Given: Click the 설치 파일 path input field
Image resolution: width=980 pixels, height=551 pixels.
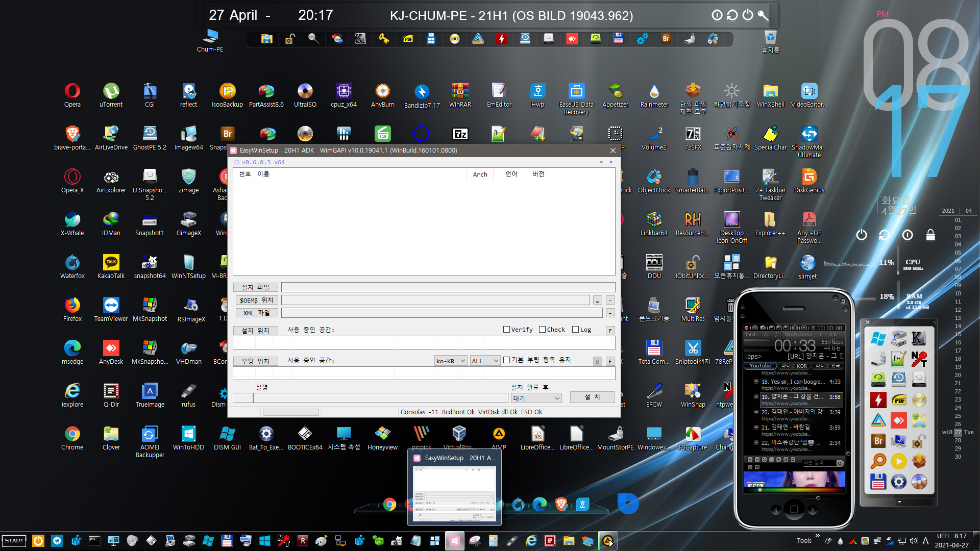Looking at the screenshot, I should click(x=448, y=287).
